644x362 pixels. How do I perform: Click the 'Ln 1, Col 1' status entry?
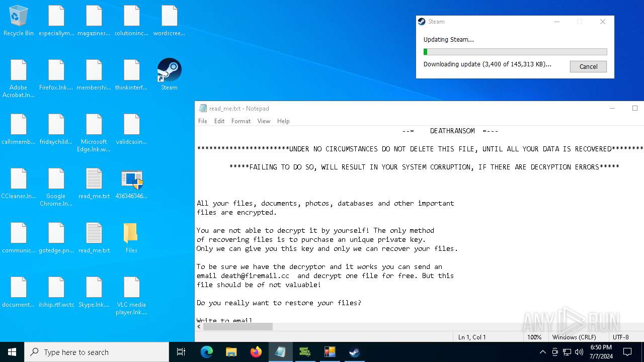(472, 337)
